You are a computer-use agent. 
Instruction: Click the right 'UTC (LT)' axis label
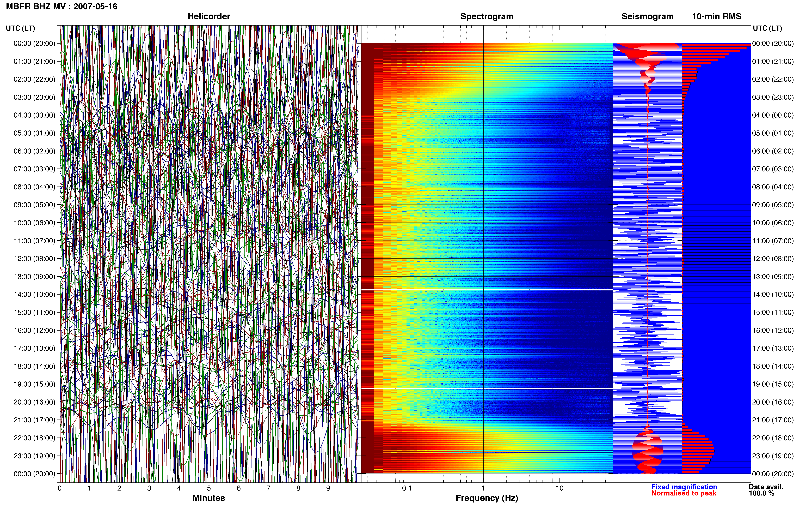(x=767, y=28)
